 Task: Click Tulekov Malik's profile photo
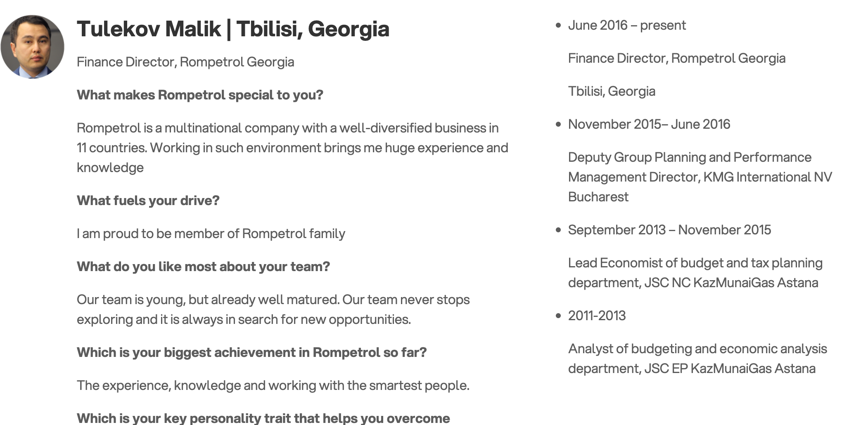coord(32,47)
